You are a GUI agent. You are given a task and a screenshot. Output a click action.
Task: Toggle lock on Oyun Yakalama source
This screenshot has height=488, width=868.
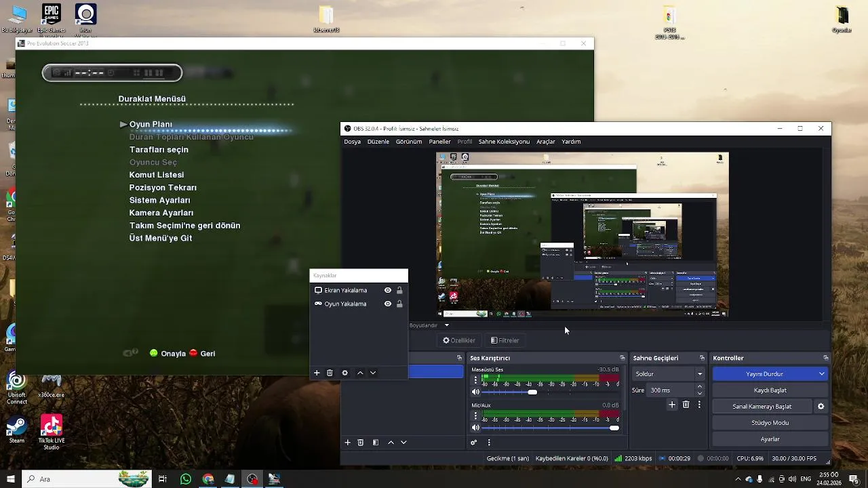[399, 304]
